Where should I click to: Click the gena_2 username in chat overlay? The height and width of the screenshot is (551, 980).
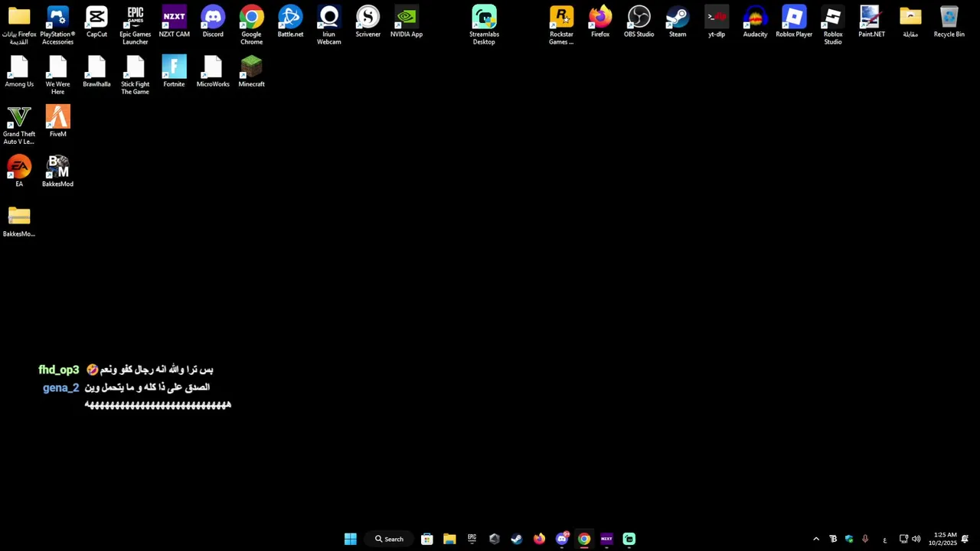point(61,387)
